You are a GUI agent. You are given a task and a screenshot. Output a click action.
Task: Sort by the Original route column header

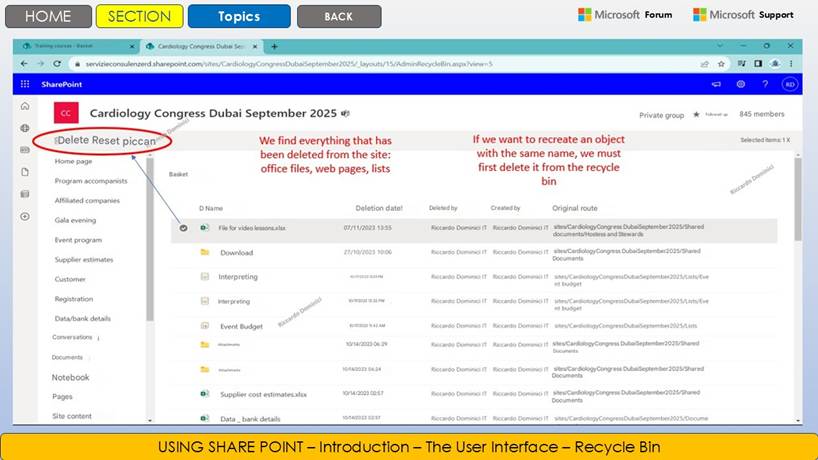[575, 208]
